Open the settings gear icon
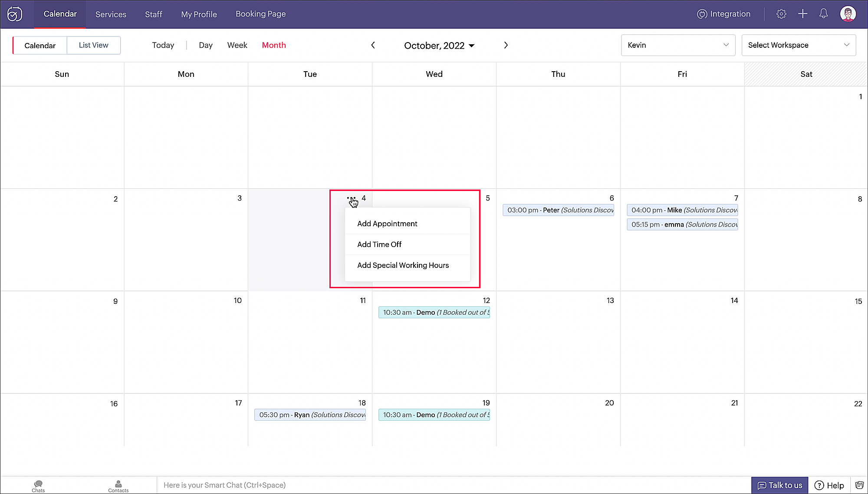868x494 pixels. click(x=781, y=14)
